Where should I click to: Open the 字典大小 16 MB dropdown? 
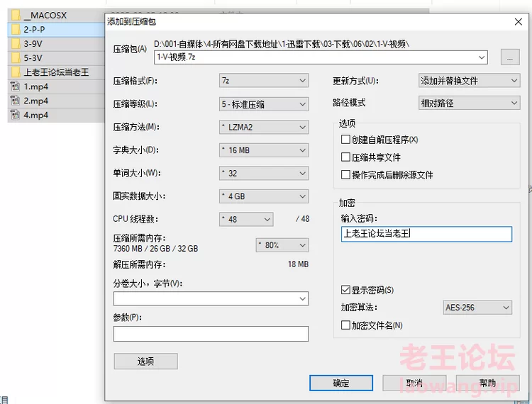(x=264, y=150)
